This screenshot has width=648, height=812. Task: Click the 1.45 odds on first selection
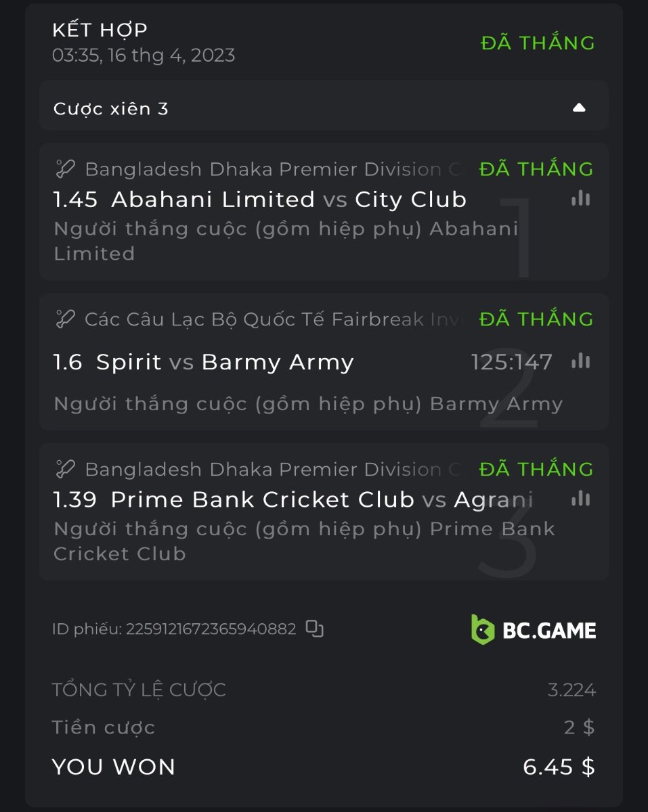coord(75,200)
